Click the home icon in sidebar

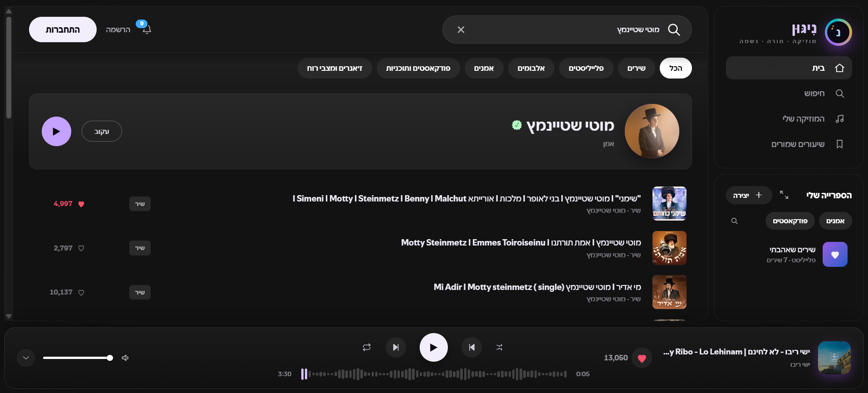839,68
